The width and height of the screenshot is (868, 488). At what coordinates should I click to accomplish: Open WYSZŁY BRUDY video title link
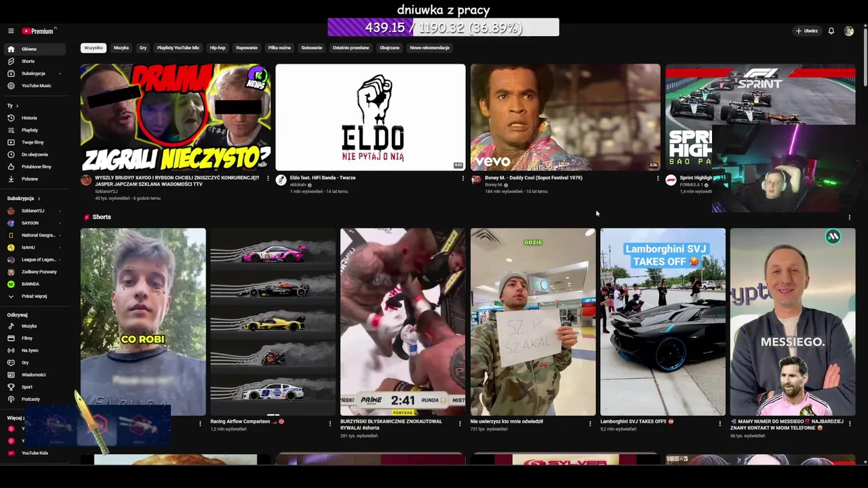tap(177, 180)
